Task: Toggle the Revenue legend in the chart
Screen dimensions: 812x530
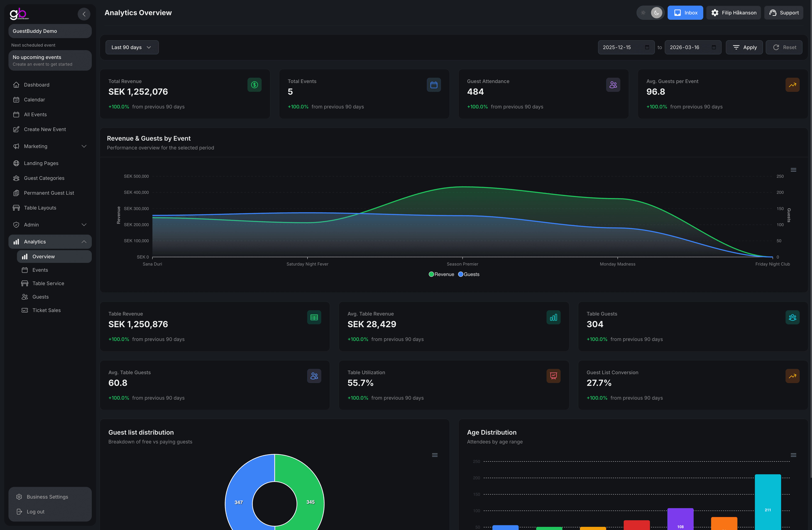Action: tap(442, 274)
